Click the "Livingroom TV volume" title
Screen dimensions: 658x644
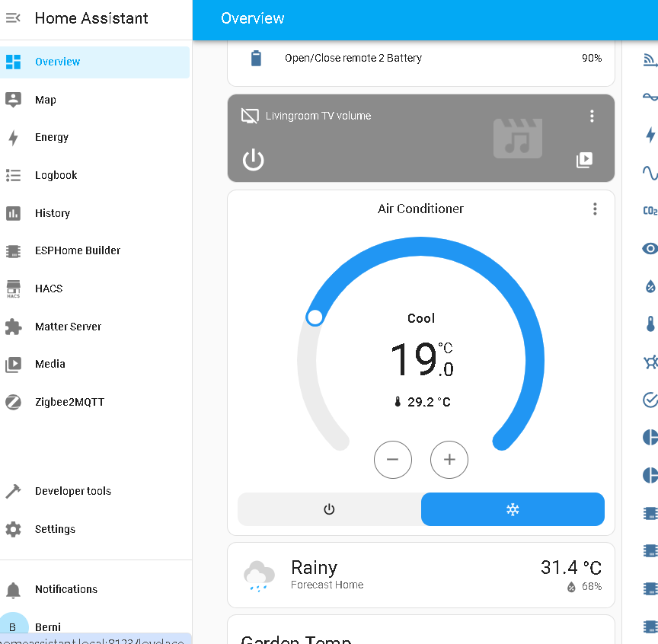pyautogui.click(x=318, y=116)
